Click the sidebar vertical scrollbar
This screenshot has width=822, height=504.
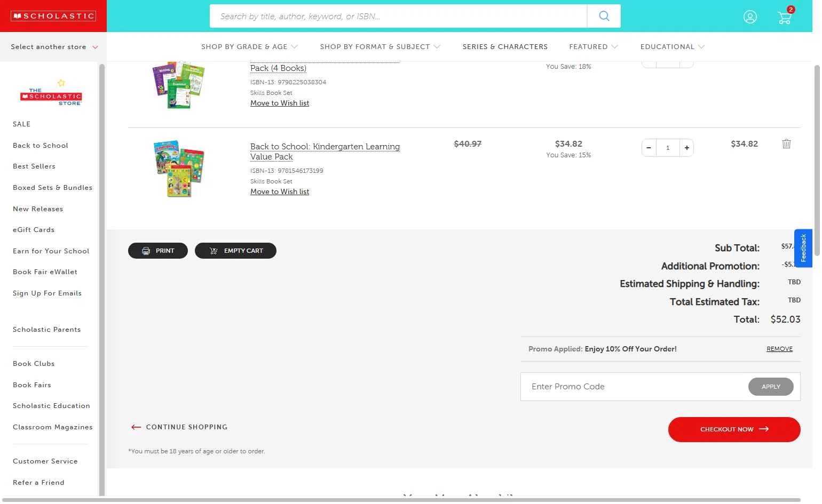pos(102,279)
